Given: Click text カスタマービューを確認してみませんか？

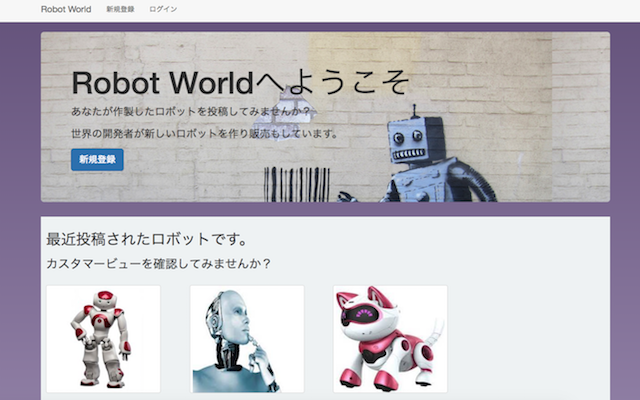Looking at the screenshot, I should 159,263.
